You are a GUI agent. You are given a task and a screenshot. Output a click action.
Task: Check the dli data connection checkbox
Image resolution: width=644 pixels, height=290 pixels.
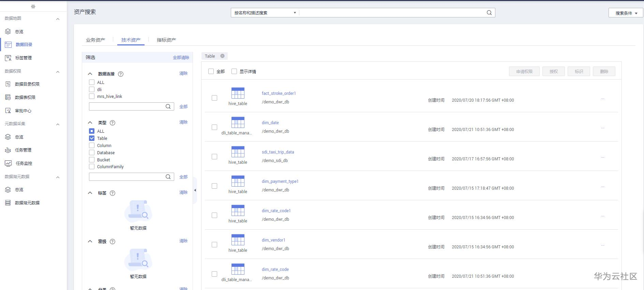coord(92,89)
